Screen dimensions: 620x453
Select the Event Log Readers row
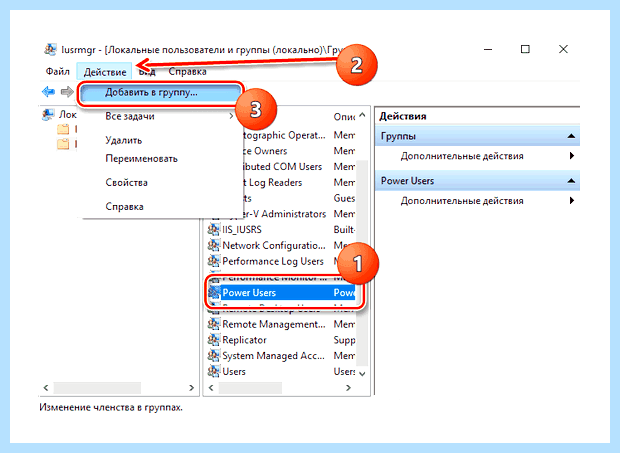pyautogui.click(x=299, y=182)
